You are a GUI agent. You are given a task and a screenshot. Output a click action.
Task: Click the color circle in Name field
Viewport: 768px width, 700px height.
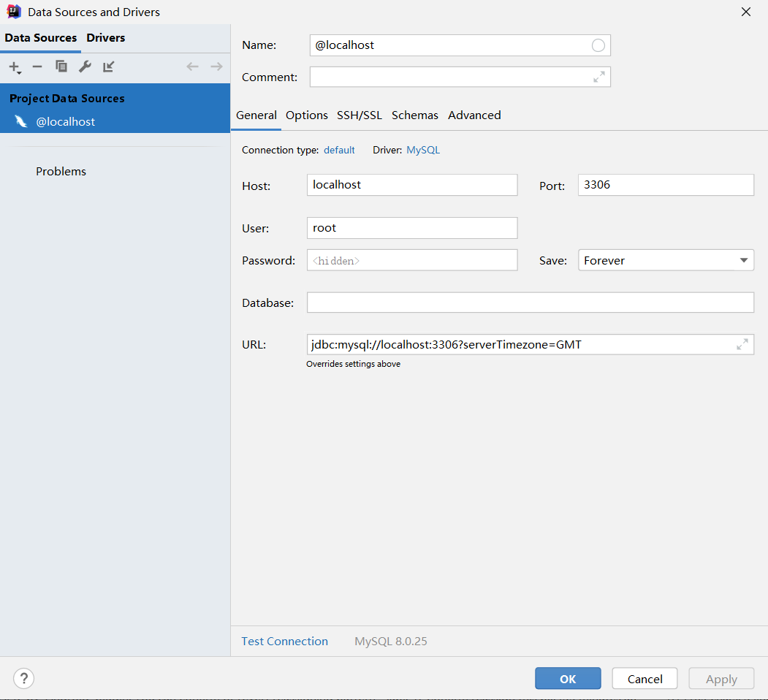point(598,45)
